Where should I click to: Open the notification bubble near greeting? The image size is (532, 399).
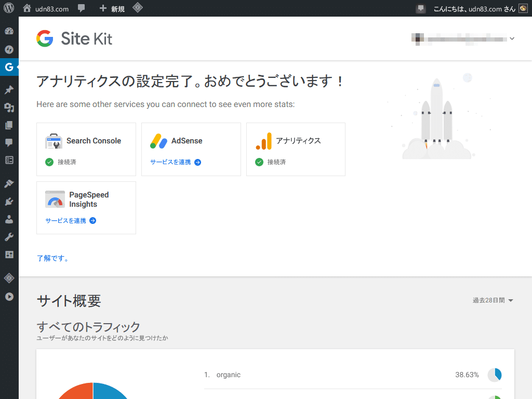(x=421, y=8)
